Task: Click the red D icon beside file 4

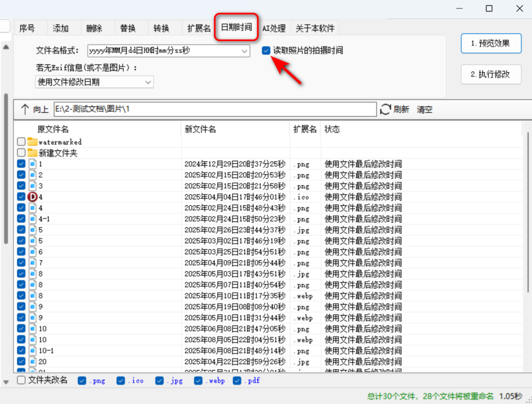Action: (33, 197)
